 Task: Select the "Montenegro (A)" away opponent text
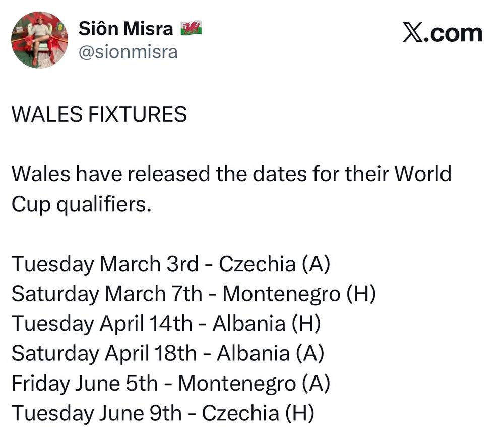[x=254, y=384]
